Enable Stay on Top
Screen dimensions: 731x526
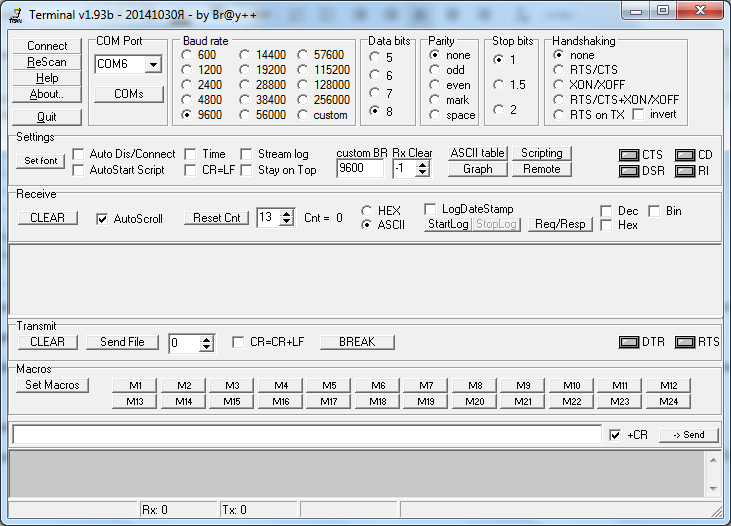tap(246, 170)
